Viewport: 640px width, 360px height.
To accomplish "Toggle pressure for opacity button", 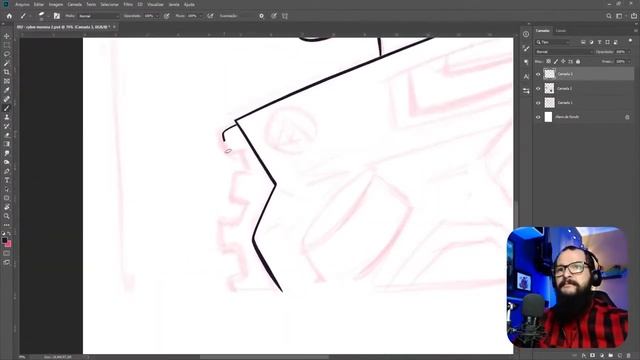I will tap(167, 16).
